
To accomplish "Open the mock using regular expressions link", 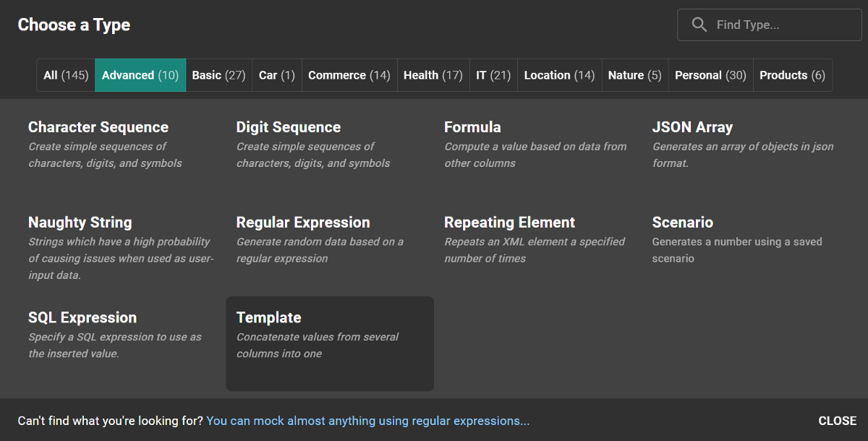I will tap(367, 421).
